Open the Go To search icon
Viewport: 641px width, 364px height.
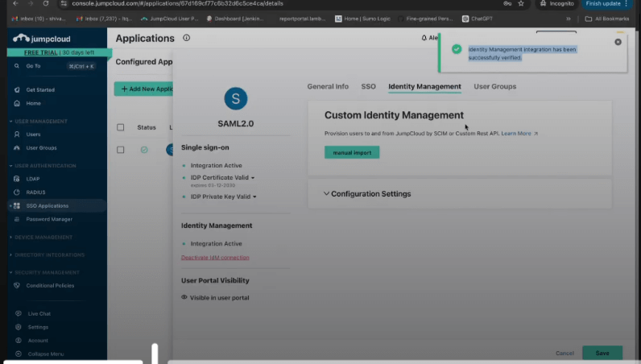[x=17, y=66]
